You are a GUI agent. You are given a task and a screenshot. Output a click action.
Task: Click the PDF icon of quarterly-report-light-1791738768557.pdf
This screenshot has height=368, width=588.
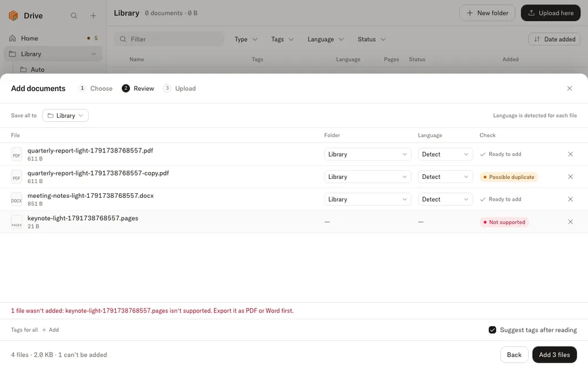click(16, 154)
